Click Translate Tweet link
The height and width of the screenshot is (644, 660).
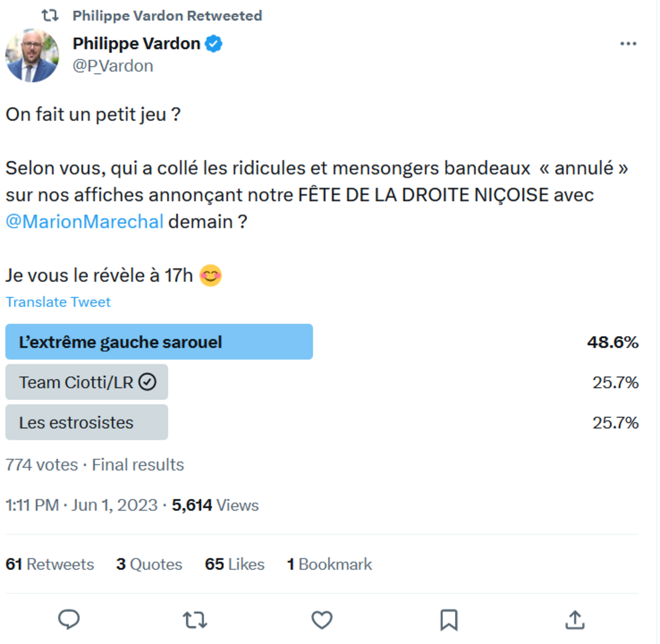click(58, 302)
